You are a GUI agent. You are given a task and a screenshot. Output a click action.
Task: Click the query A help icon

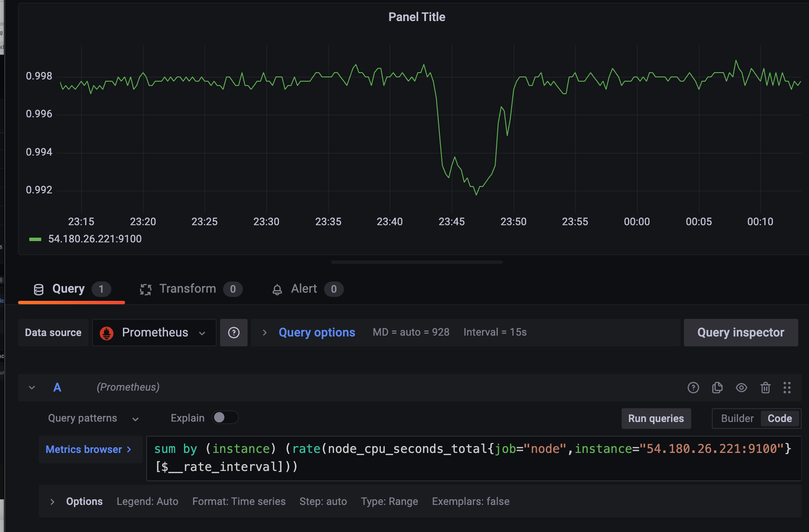click(x=693, y=388)
